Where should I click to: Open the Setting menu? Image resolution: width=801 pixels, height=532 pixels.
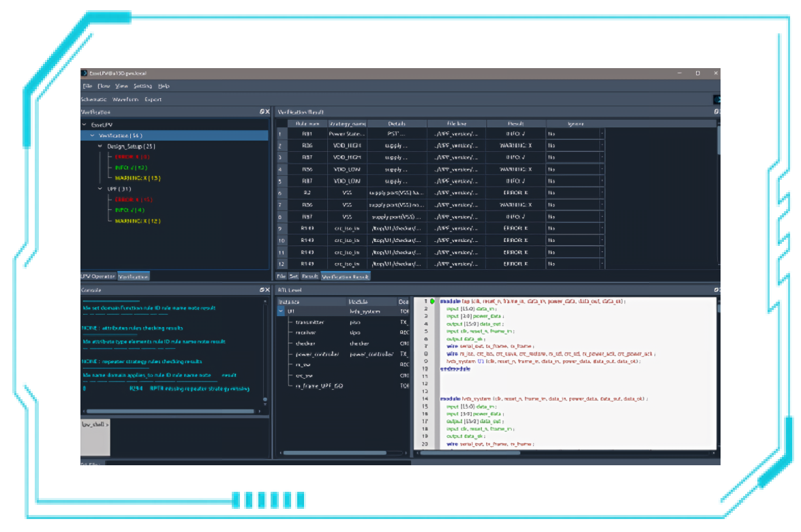pyautogui.click(x=142, y=87)
